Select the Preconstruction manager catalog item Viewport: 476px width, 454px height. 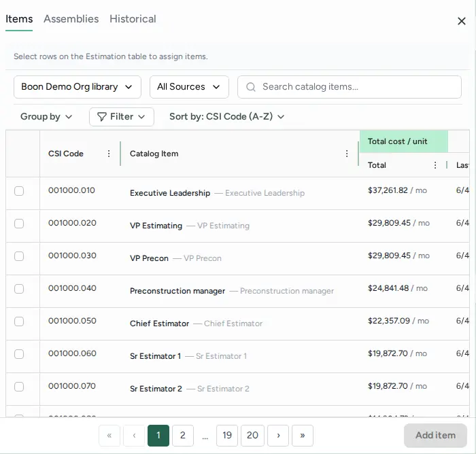pyautogui.click(x=177, y=291)
